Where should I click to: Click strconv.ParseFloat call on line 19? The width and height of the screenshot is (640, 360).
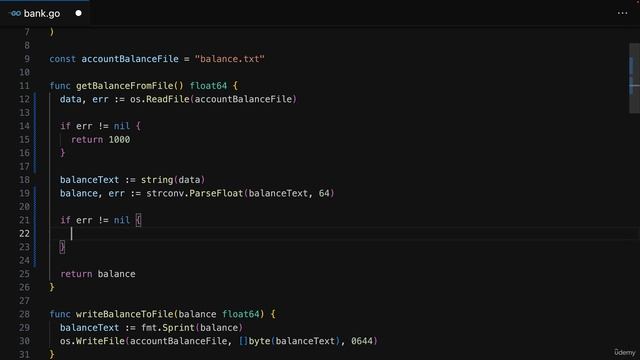pyautogui.click(x=195, y=193)
